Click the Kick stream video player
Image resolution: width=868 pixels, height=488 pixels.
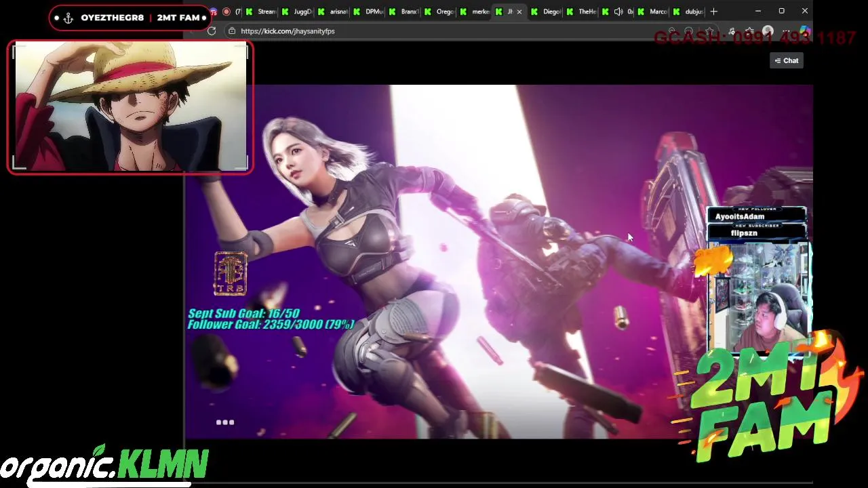click(498, 262)
